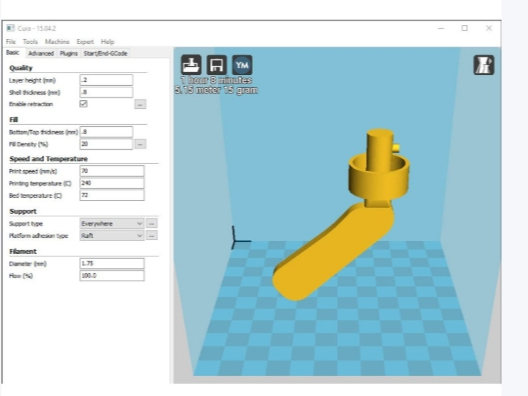The height and width of the screenshot is (396, 528).
Task: Select the Plugins tab
Action: click(x=69, y=54)
